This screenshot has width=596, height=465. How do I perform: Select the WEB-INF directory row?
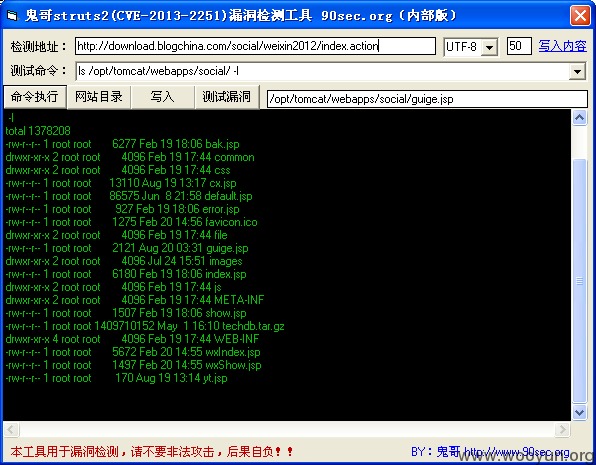click(132, 339)
